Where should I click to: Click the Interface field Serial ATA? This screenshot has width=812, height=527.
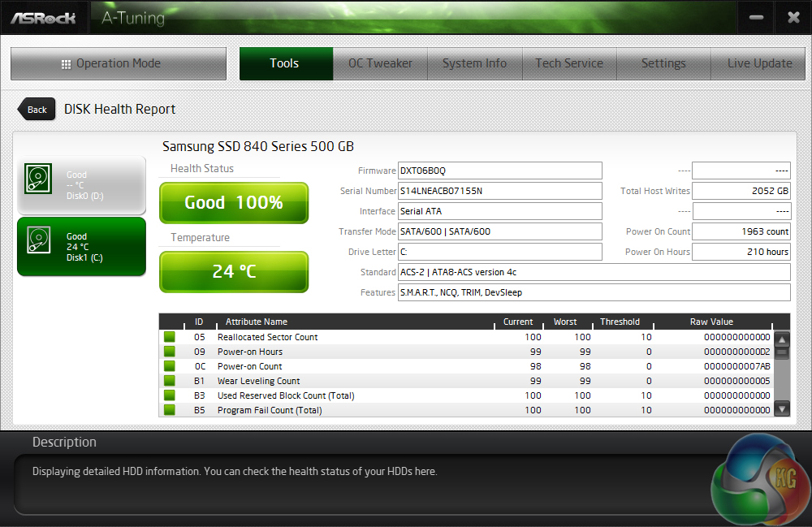pyautogui.click(x=499, y=211)
